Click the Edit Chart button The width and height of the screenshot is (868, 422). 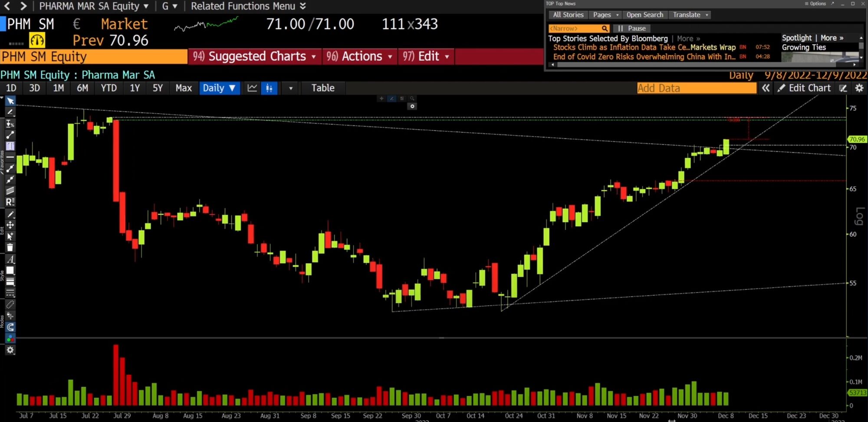tap(804, 88)
